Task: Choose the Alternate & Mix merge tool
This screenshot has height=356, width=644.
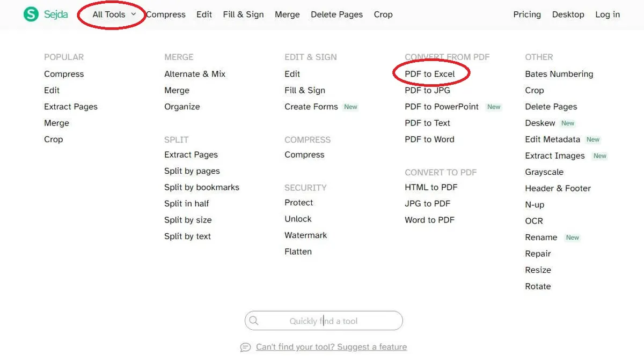Action: pos(195,74)
